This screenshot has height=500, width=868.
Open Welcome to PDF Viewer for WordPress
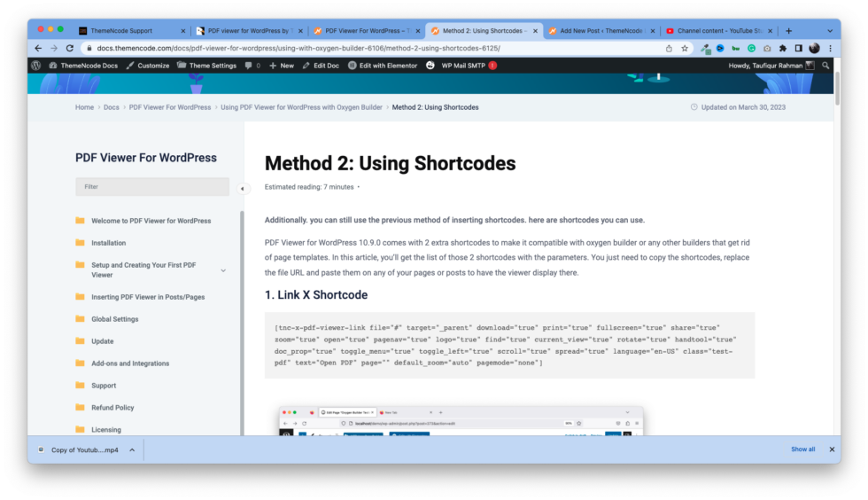[x=151, y=221]
